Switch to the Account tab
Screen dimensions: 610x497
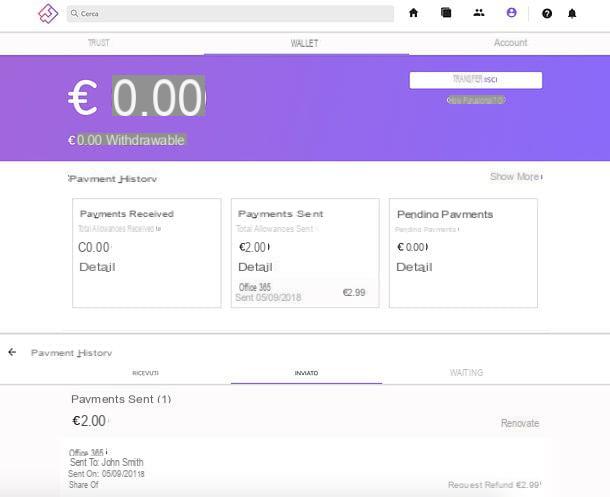(510, 44)
